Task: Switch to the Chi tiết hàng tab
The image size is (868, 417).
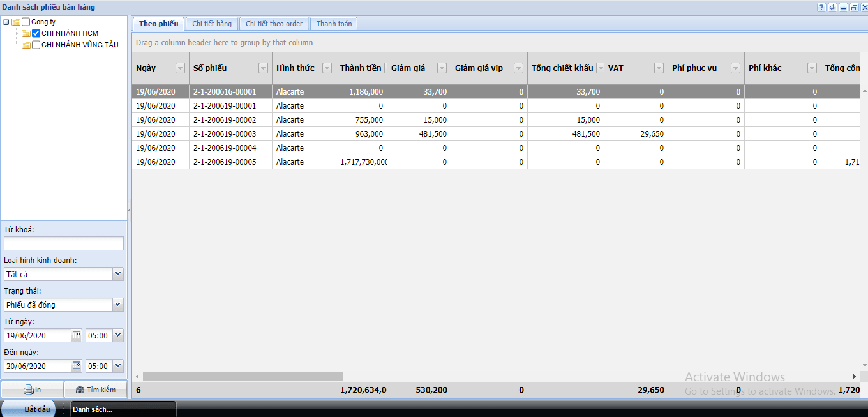Action: point(212,24)
